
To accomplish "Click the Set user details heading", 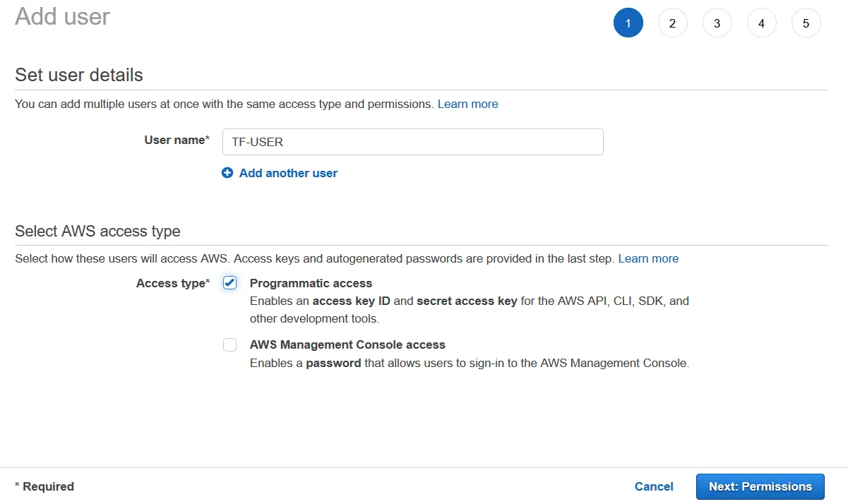I will pyautogui.click(x=79, y=75).
